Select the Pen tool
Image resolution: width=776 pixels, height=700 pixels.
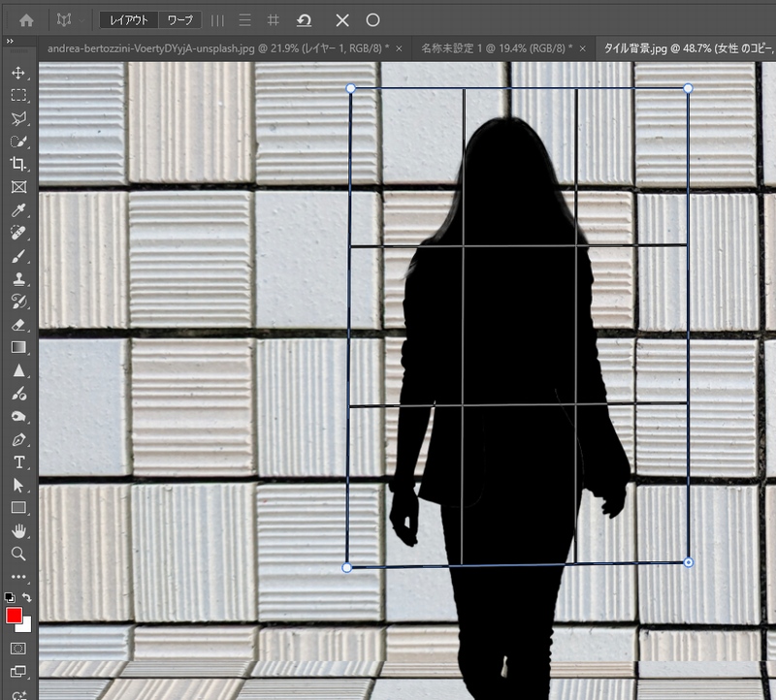click(x=18, y=440)
